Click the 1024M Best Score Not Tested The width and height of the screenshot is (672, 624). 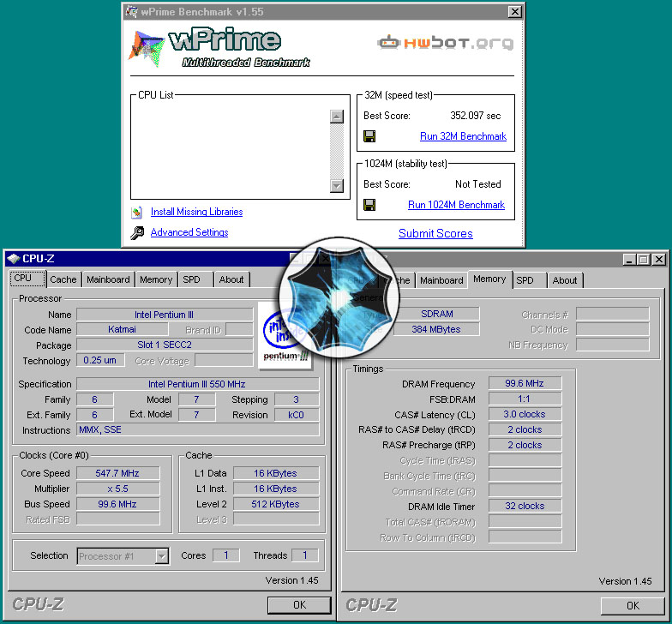point(478,184)
